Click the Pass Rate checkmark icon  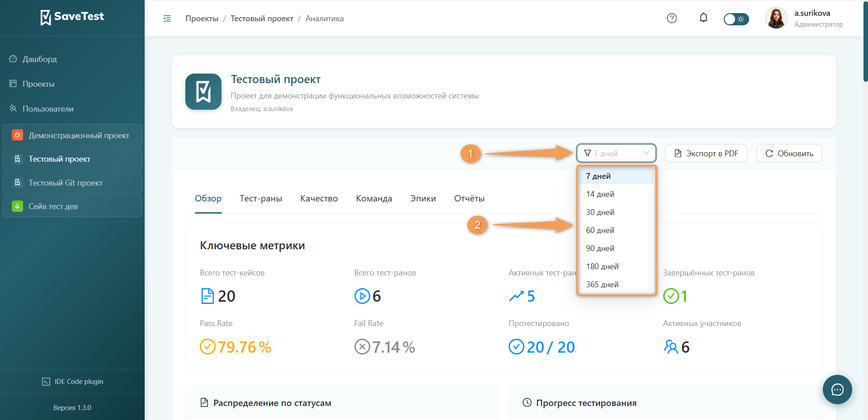point(208,347)
